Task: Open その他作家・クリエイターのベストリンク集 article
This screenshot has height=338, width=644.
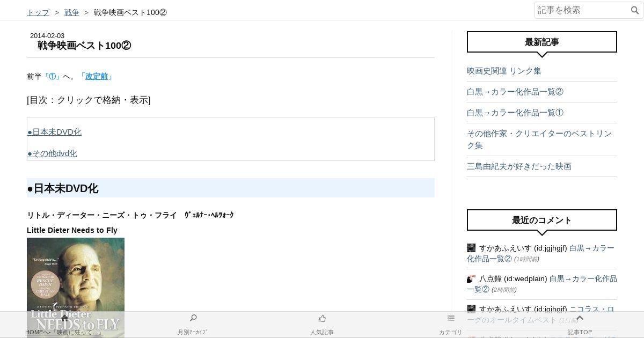Action: 539,139
